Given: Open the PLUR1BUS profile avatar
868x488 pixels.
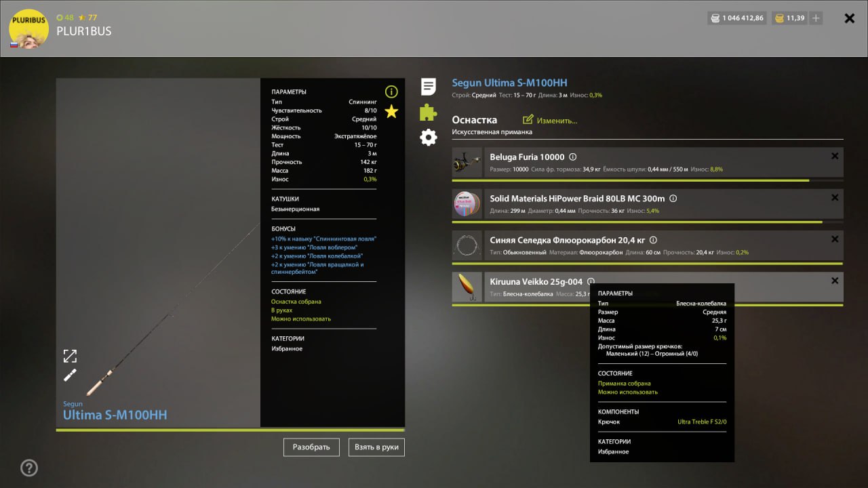Looking at the screenshot, I should tap(28, 29).
